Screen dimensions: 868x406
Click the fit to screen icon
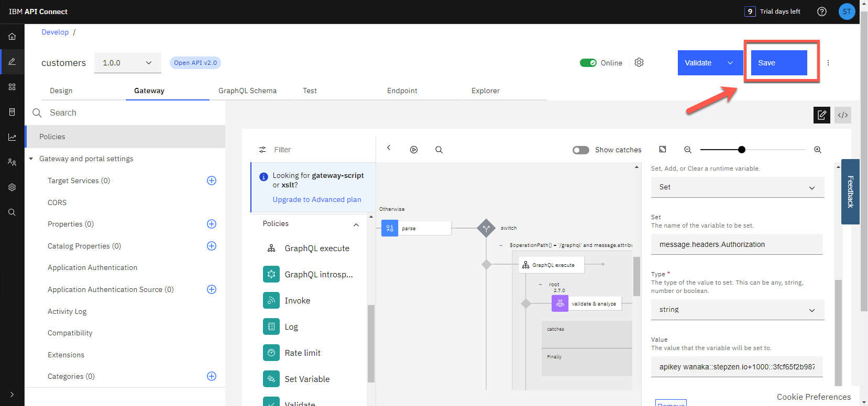(663, 150)
